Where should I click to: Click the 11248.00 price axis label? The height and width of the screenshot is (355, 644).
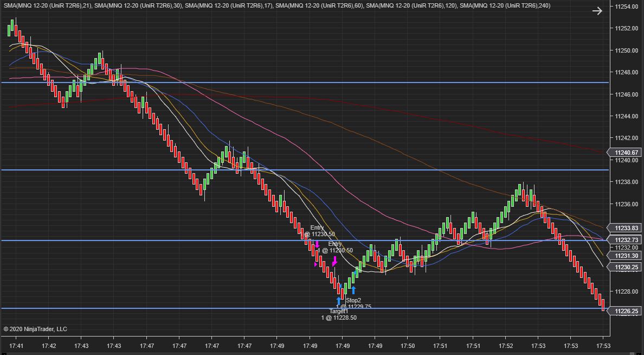point(626,72)
